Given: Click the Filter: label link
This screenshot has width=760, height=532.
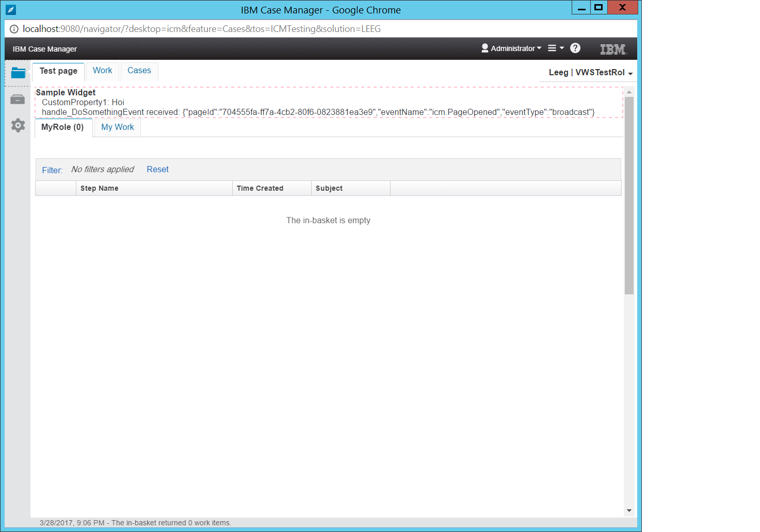Looking at the screenshot, I should tap(52, 170).
